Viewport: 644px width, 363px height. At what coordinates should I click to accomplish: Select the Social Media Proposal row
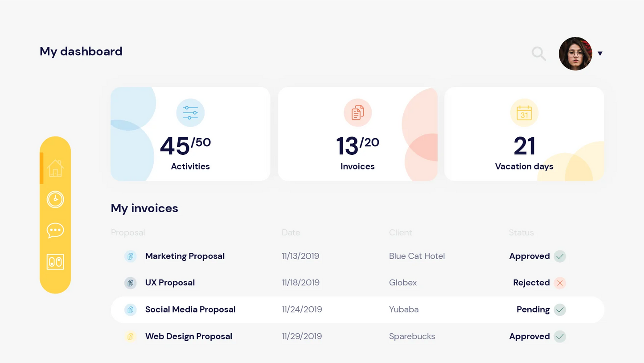pos(190,309)
